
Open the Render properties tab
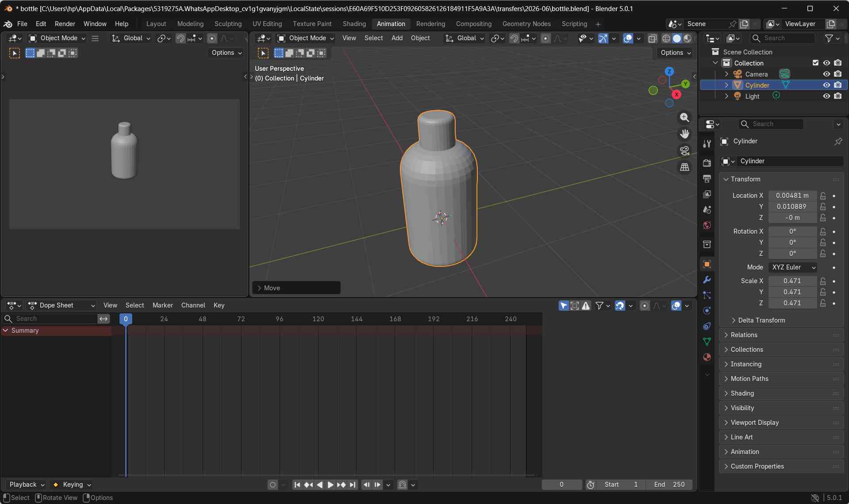(707, 163)
